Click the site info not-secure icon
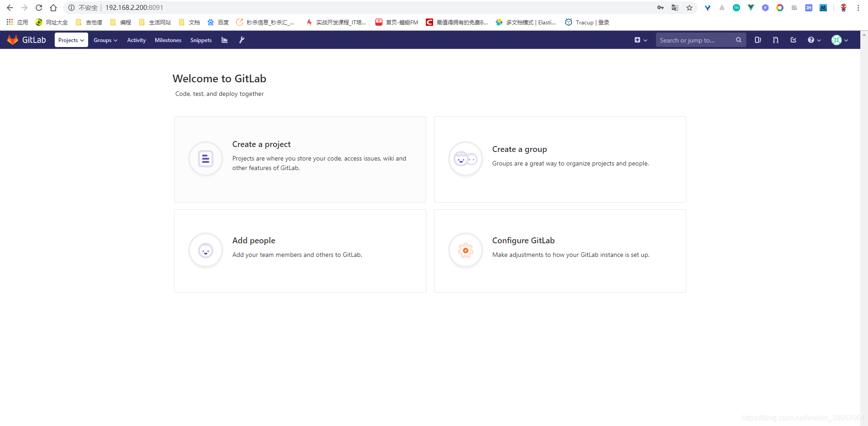 click(x=71, y=8)
